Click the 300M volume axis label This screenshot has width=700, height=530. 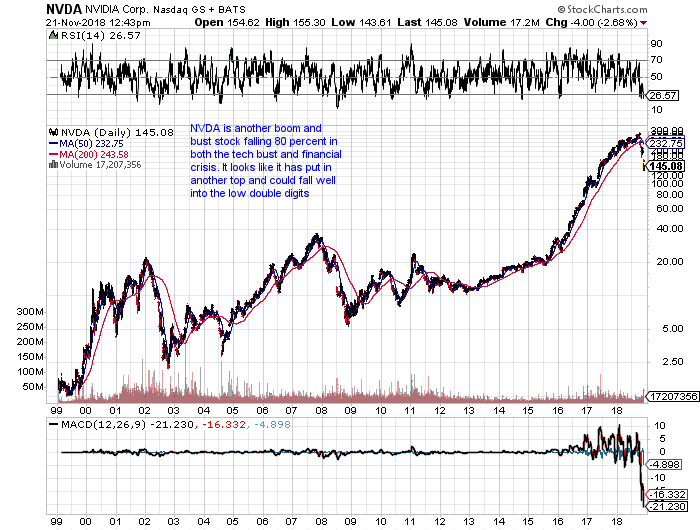coord(29,312)
